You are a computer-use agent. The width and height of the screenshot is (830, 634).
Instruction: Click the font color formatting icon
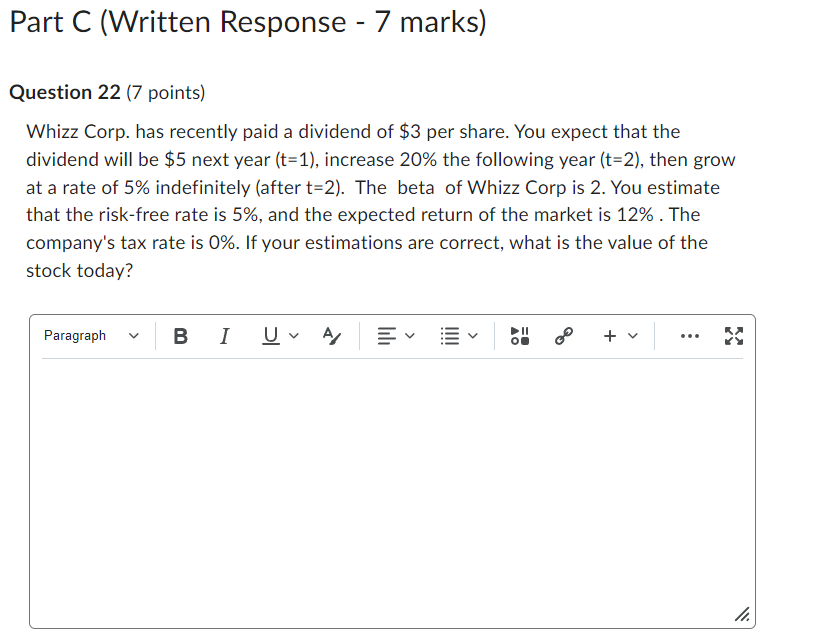(332, 336)
